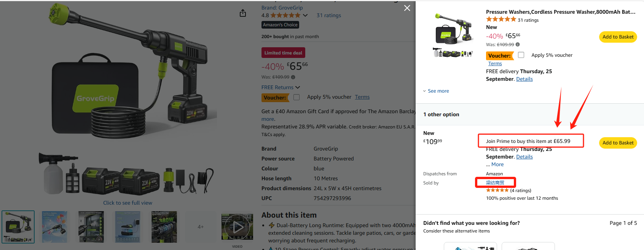Click info icon beside crossed-out £109.99 in side panel

pyautogui.click(x=518, y=45)
